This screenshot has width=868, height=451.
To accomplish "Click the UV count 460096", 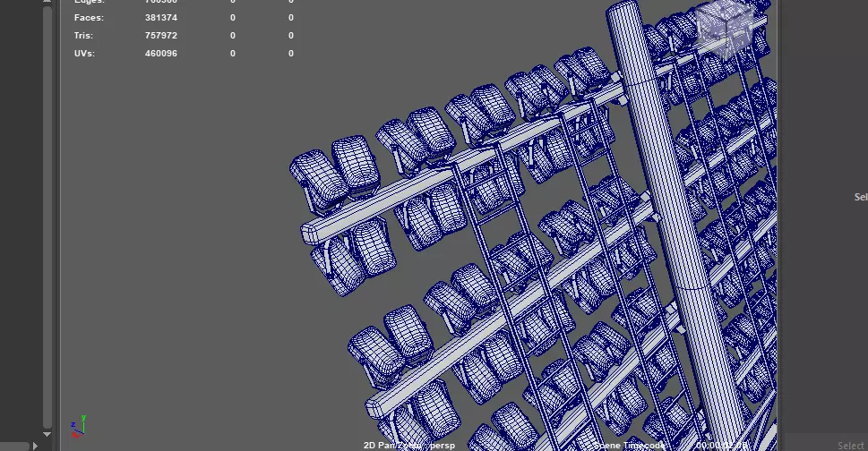I will [x=161, y=54].
